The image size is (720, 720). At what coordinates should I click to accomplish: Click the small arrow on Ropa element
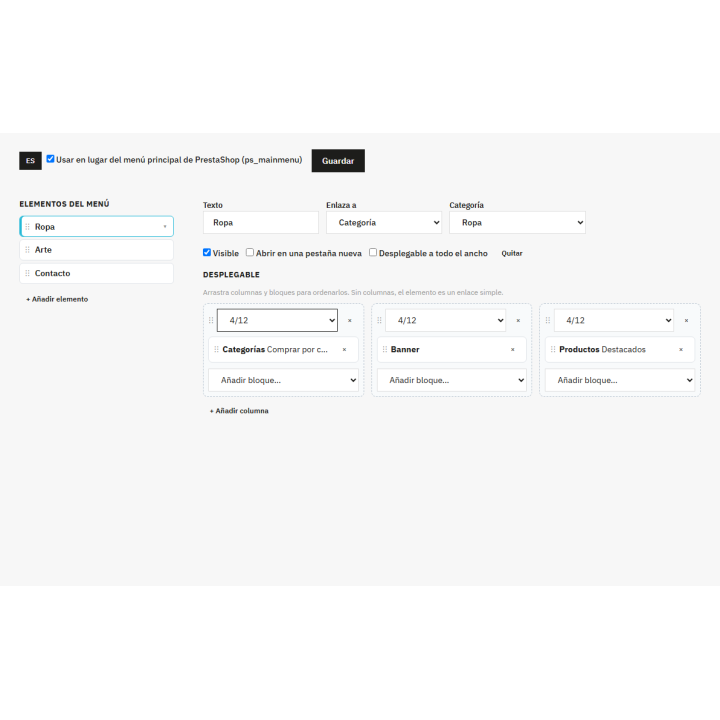click(165, 226)
